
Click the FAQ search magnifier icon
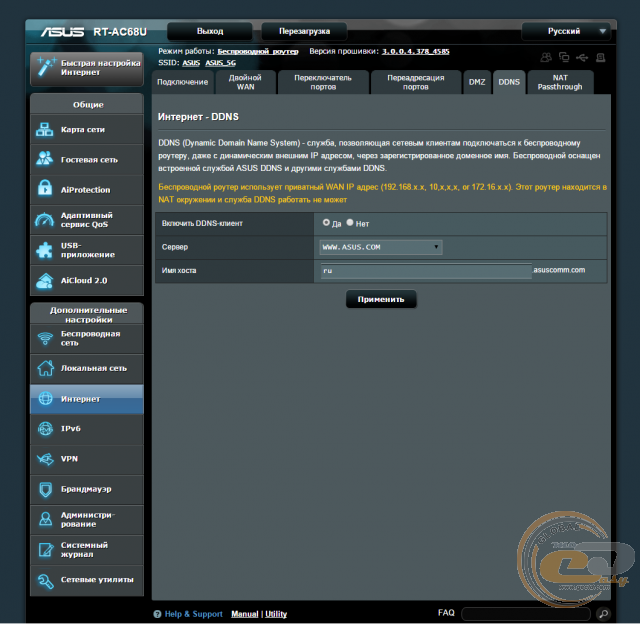603,613
